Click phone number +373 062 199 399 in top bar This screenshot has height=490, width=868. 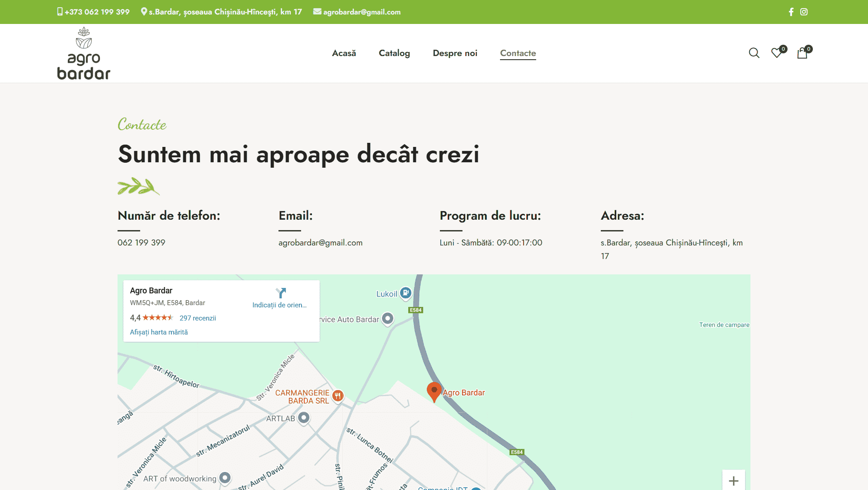tap(97, 12)
